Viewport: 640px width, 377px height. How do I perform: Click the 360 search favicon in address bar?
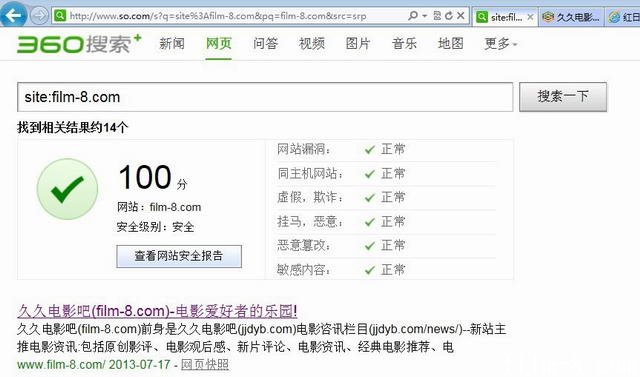[60, 16]
